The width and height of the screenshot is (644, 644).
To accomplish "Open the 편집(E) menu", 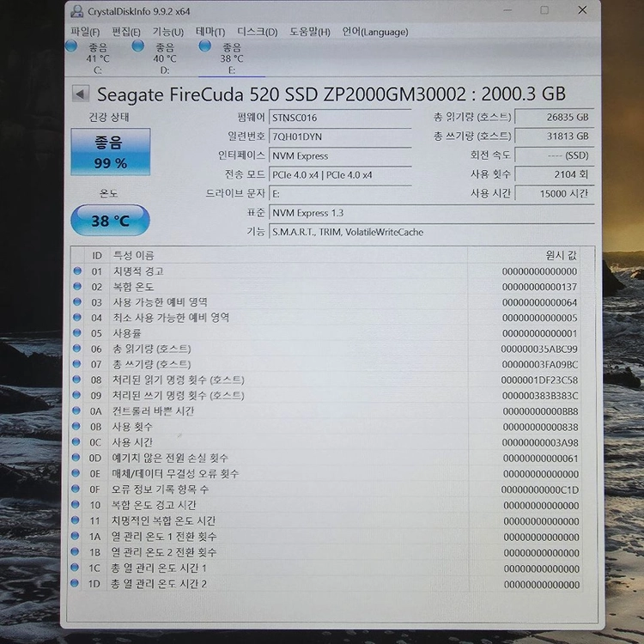I will (x=126, y=32).
